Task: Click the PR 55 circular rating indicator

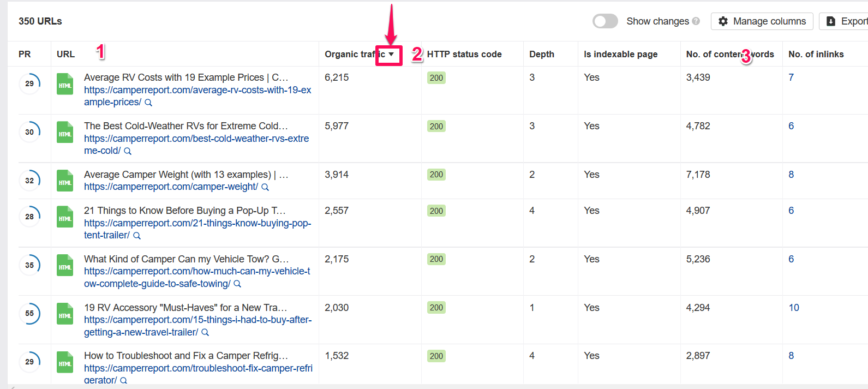Action: pos(29,314)
